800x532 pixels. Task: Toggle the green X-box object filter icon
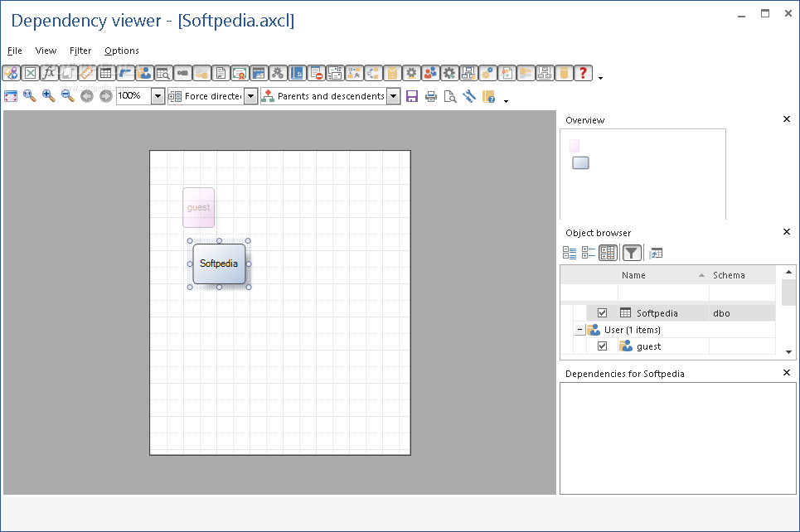click(30, 74)
